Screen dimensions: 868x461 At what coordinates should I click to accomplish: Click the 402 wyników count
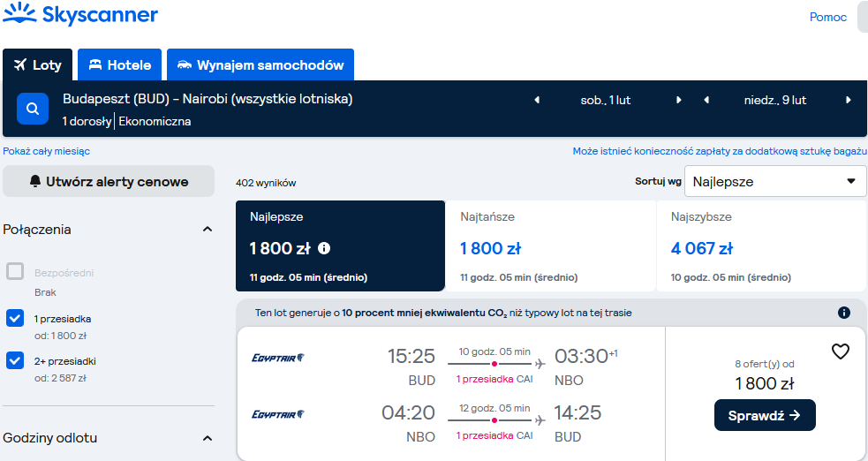[x=266, y=183]
